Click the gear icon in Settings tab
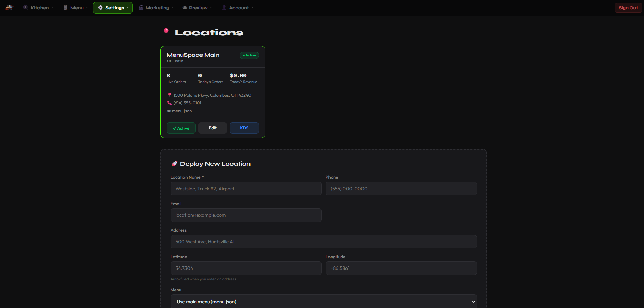The image size is (644, 308). tap(100, 7)
